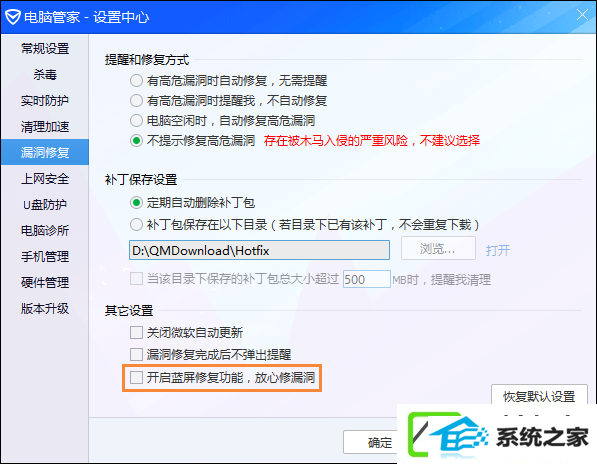The width and height of the screenshot is (597, 464).
Task: Click the D:\QMDownload\Hotfix path field
Action: (x=259, y=250)
